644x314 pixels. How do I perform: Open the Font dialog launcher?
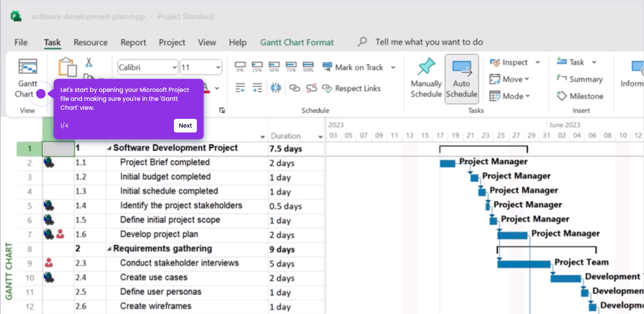point(221,111)
